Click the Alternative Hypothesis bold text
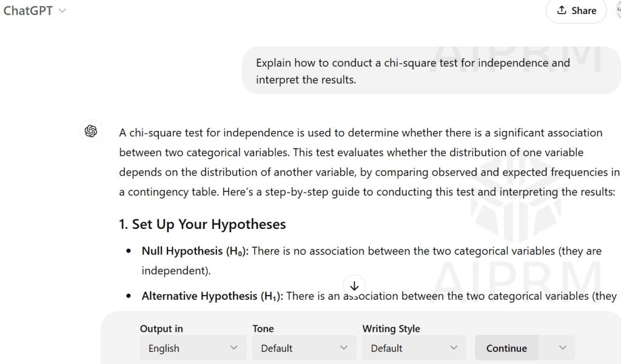 [212, 296]
